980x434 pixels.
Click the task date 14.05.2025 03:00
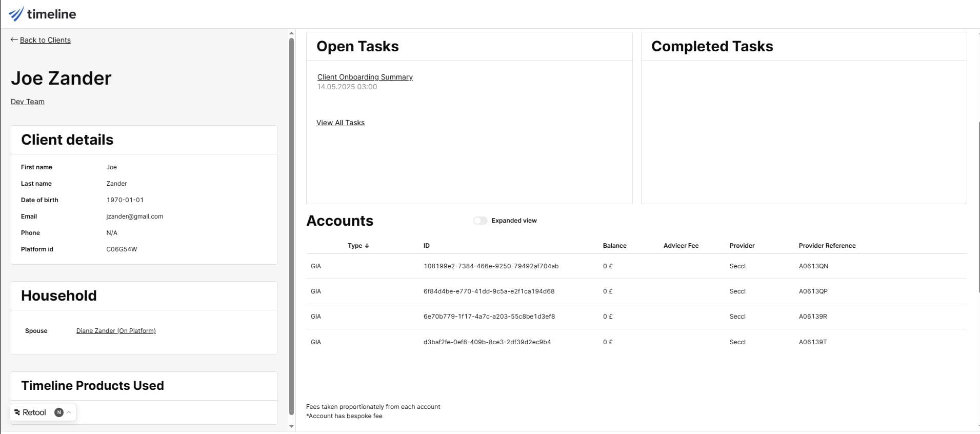click(347, 87)
